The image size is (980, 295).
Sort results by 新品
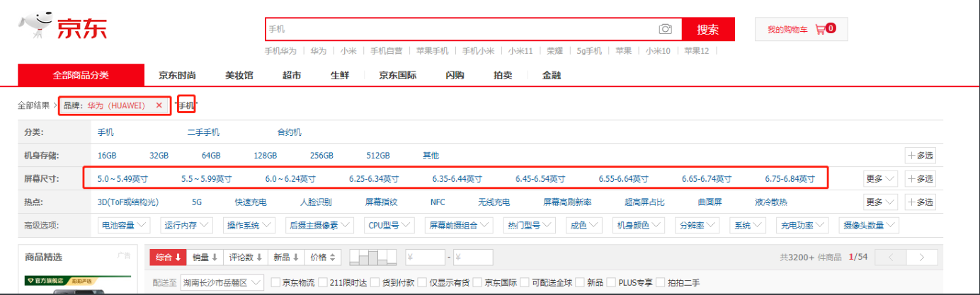tap(285, 257)
